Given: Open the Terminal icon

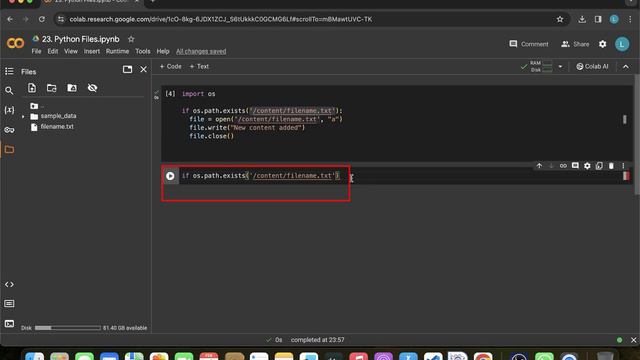Looking at the screenshot, I should 9,324.
